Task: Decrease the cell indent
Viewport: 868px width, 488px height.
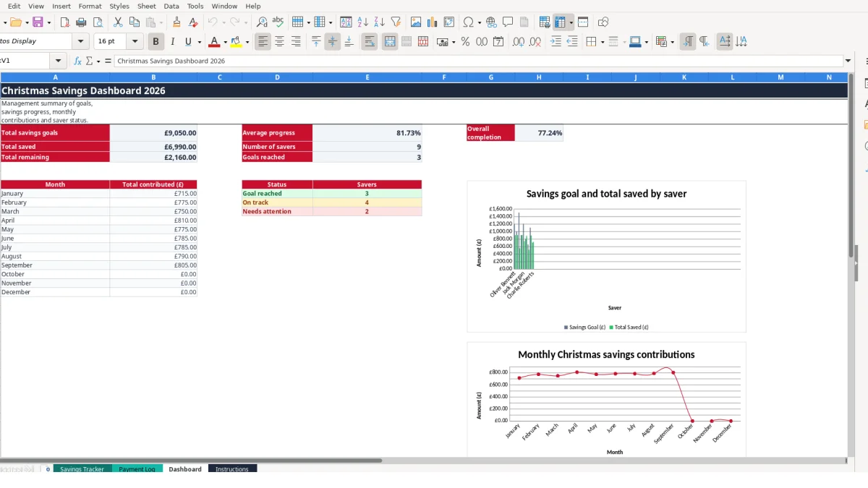Action: coord(572,42)
